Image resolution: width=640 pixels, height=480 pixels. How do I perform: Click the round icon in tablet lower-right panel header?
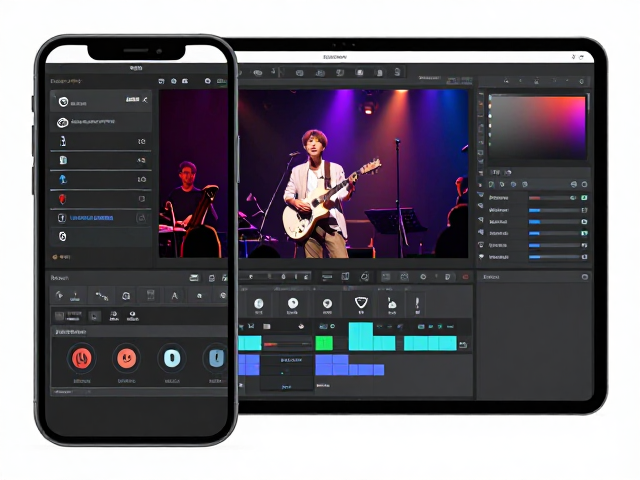(584, 277)
